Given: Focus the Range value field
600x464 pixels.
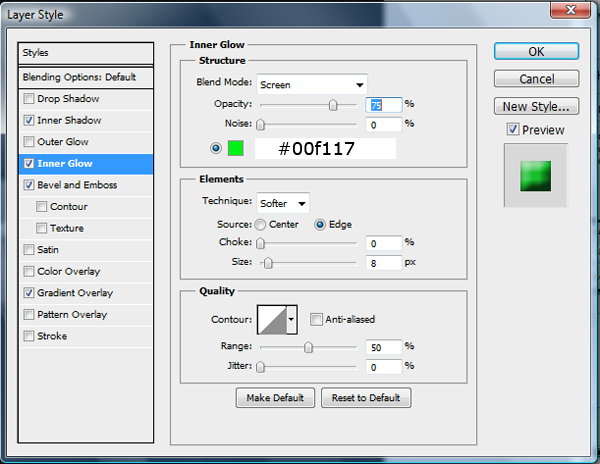Looking at the screenshot, I should coord(384,347).
